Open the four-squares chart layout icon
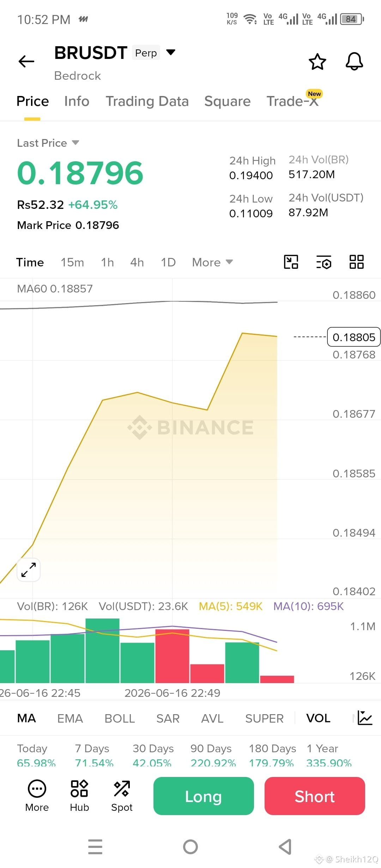381x868 pixels. click(x=356, y=262)
